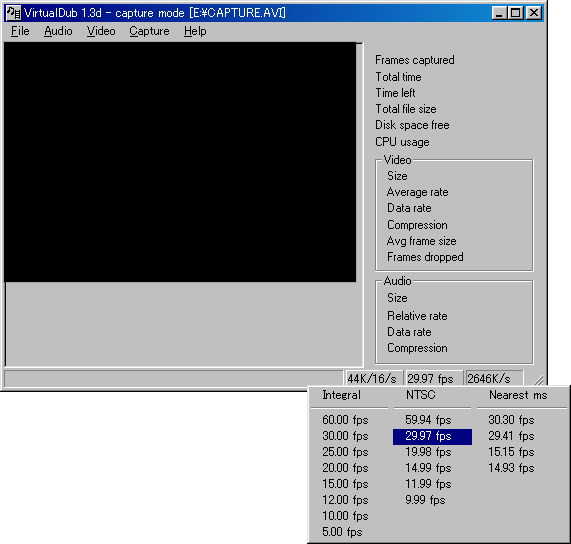Click the VirtualDub title bar icon

(13, 13)
